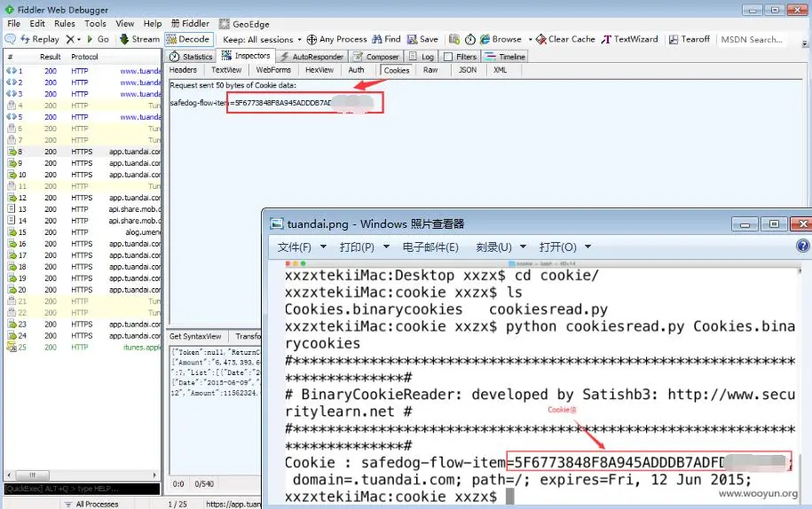This screenshot has width=812, height=509.
Task: Click 电子邮件(E) in photo viewer
Action: pos(430,247)
